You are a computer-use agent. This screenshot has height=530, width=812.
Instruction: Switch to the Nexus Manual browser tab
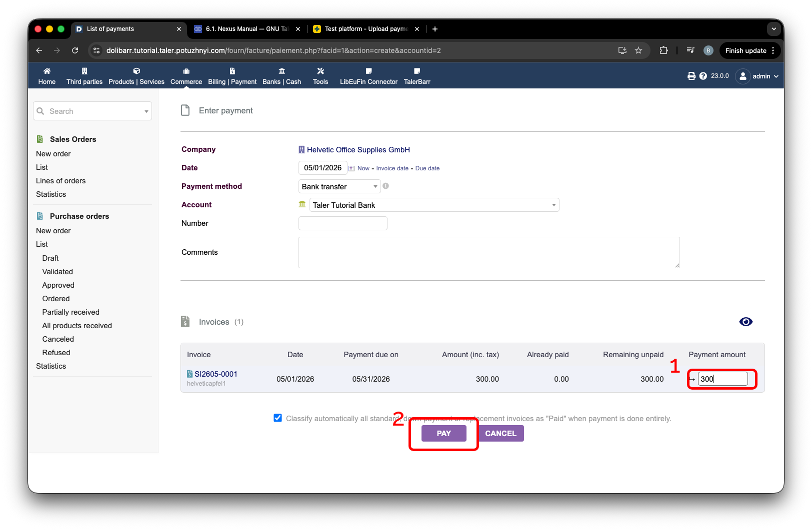point(247,29)
